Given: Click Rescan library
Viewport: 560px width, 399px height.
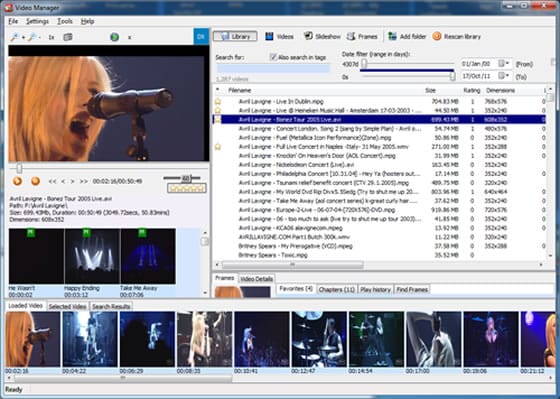Looking at the screenshot, I should point(457,36).
